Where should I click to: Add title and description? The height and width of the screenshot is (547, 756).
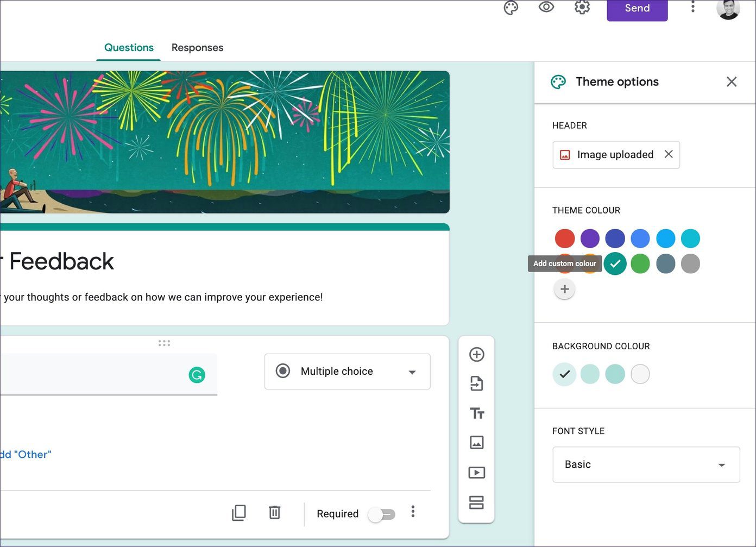tap(477, 413)
